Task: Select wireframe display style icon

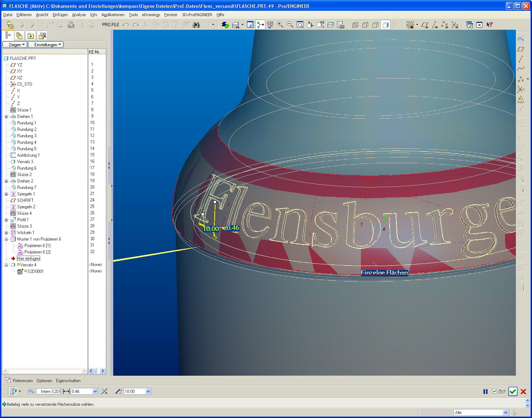Action: click(355, 25)
